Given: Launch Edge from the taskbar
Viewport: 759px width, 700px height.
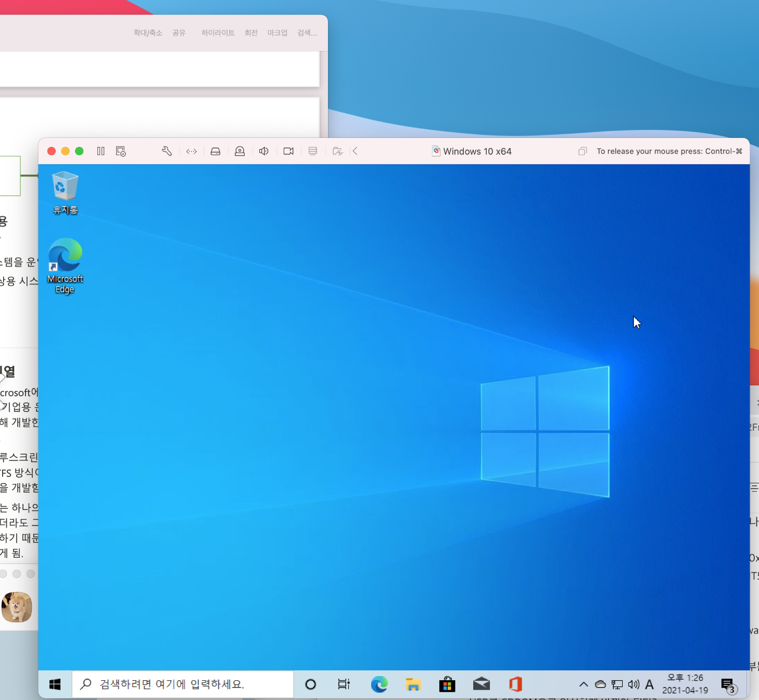Looking at the screenshot, I should pos(379,684).
